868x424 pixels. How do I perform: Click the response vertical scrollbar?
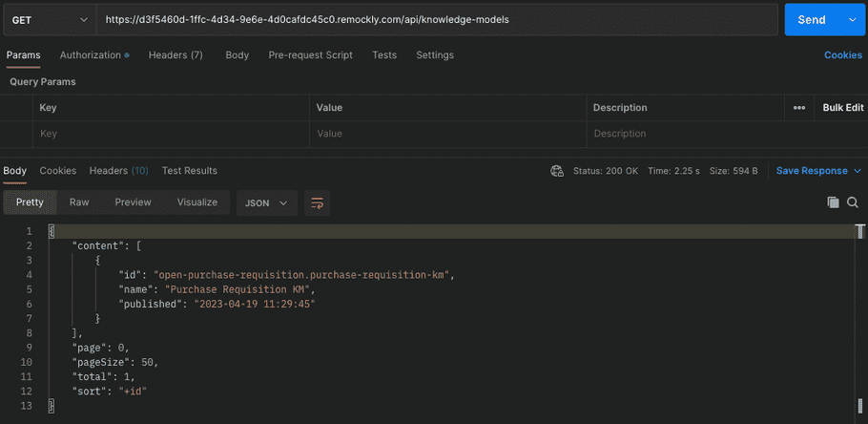coord(860,315)
